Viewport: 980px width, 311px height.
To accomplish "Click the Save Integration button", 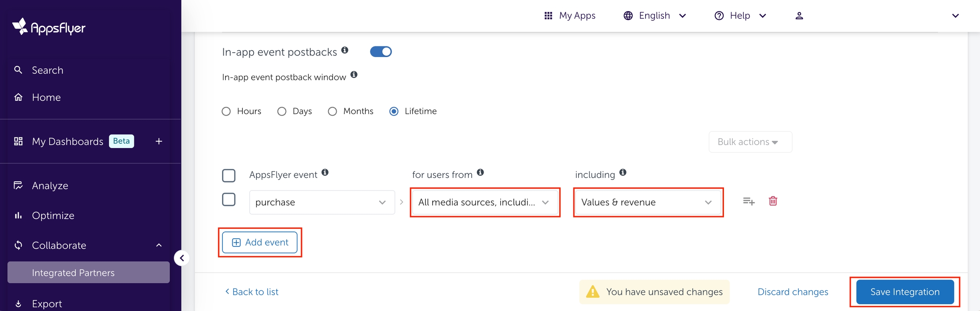I will point(905,292).
